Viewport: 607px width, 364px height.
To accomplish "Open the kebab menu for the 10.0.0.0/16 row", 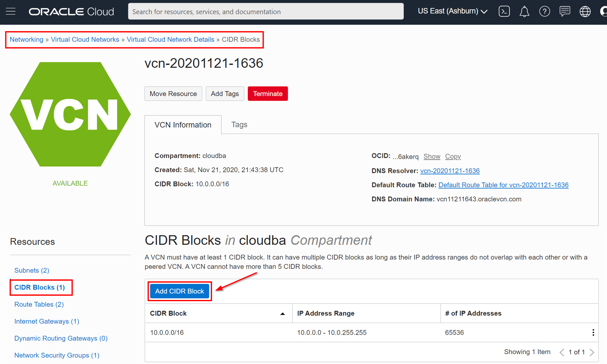I will [593, 332].
